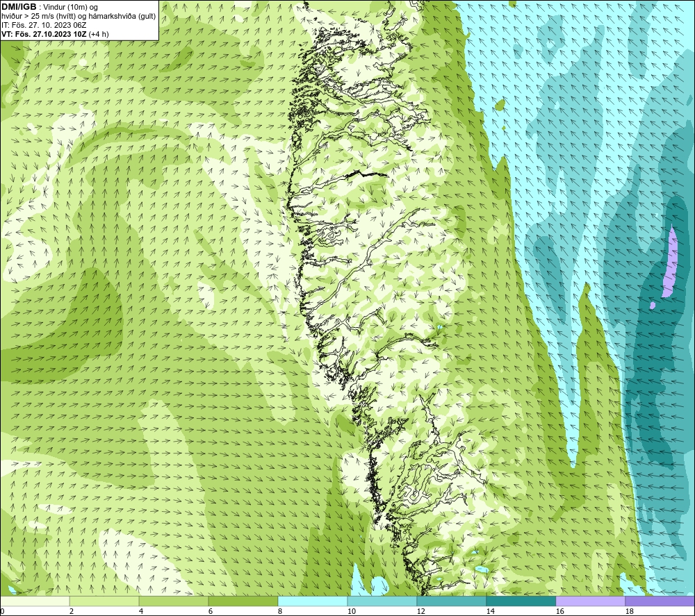Click the 8–10 m/s light cyan swatch
The image size is (695, 616).
tap(313, 601)
